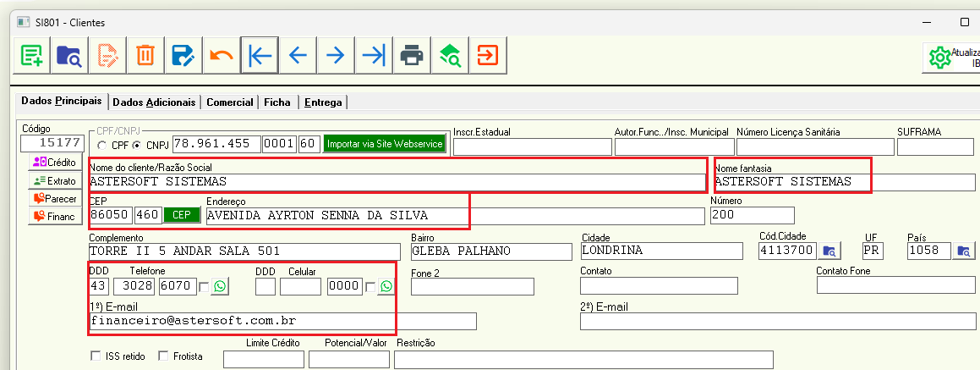Open the Entrega tab

coord(323,102)
